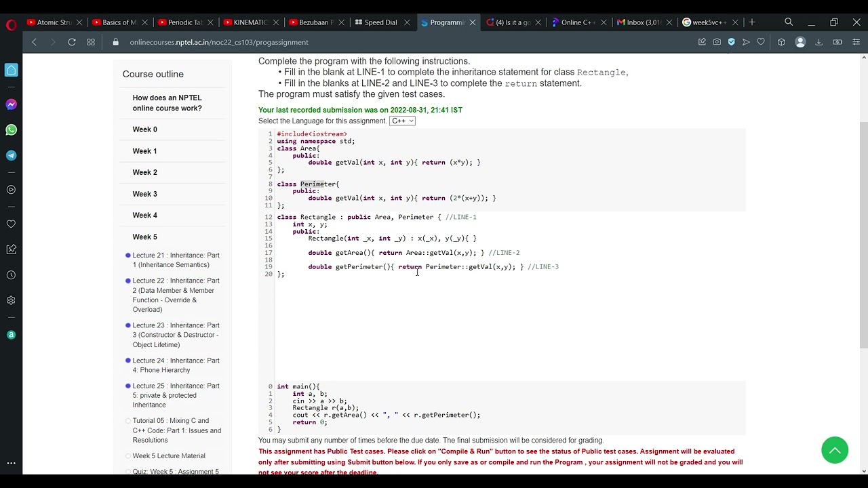The width and height of the screenshot is (868, 488).
Task: Open Easy Setup sliders icon
Action: (856, 42)
